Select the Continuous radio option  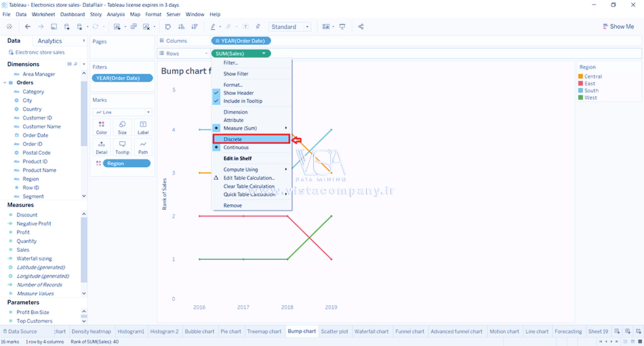tap(236, 147)
